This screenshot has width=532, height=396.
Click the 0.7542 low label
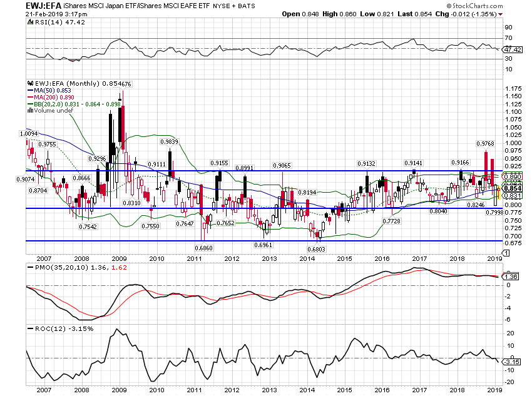(88, 227)
